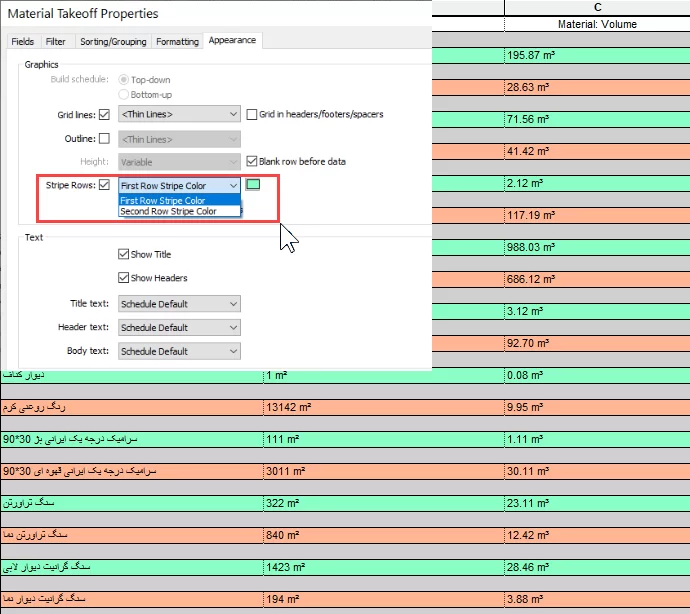Enable the Outline checkbox
This screenshot has height=614, width=690.
pos(104,139)
